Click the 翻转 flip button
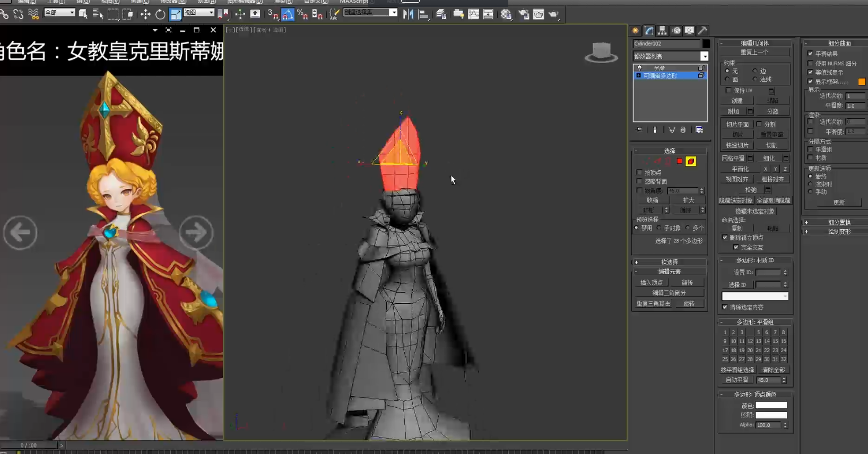 pos(687,283)
